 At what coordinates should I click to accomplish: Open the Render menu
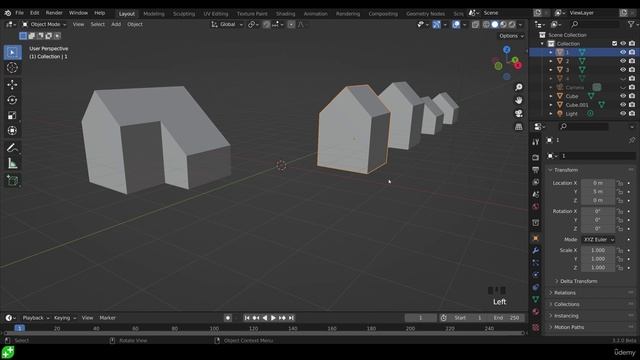click(54, 13)
